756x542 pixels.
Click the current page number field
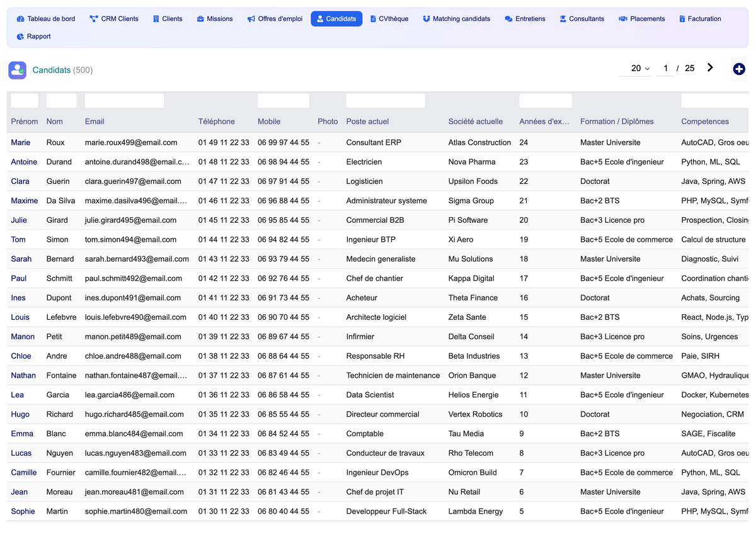(665, 68)
